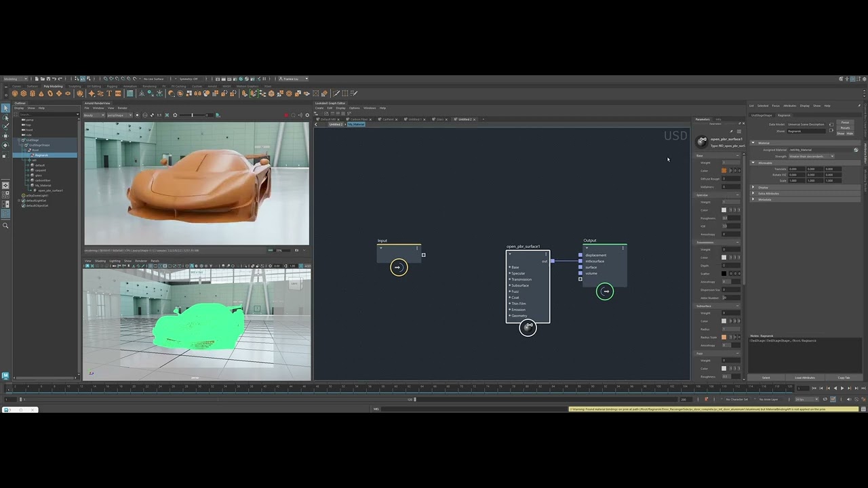Create a polygon cube from the shelf
Screen dimensions: 868x488
click(x=24, y=94)
